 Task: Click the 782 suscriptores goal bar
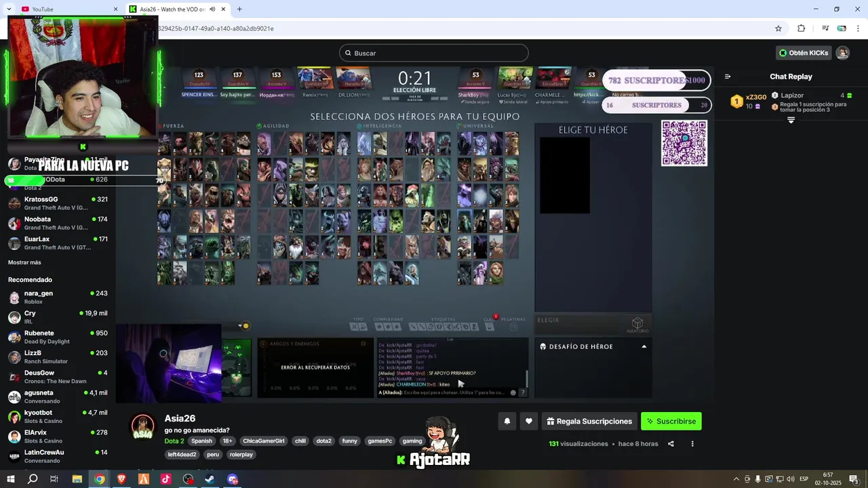pyautogui.click(x=656, y=80)
